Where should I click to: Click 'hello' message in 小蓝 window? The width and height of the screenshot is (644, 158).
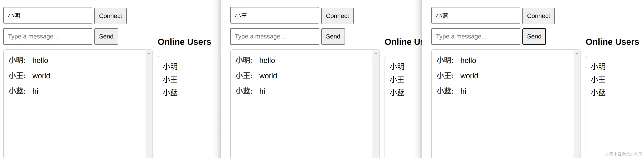(468, 60)
